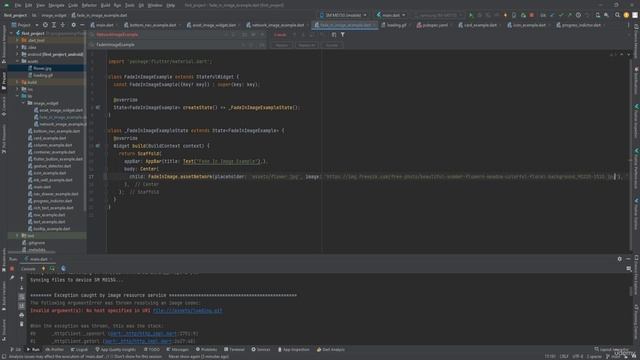Open the Help menu
Image resolution: width=640 pixels, height=360 pixels.
coord(171,5)
